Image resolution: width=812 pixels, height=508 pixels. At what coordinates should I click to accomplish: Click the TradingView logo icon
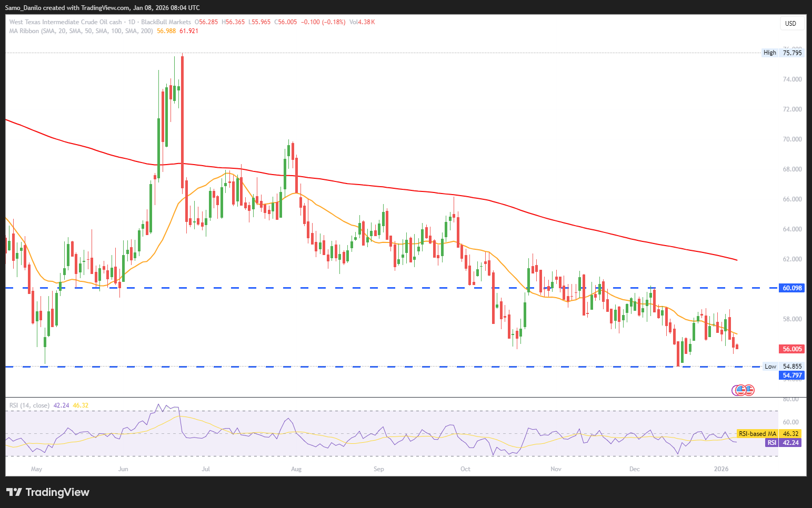14,492
